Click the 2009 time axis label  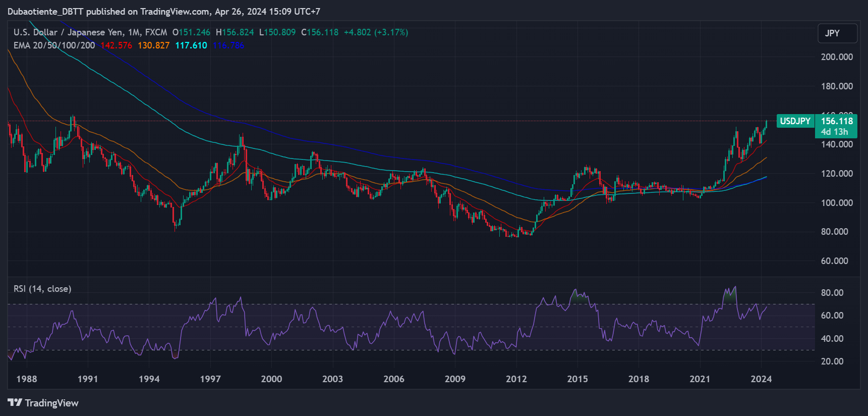[x=455, y=379]
